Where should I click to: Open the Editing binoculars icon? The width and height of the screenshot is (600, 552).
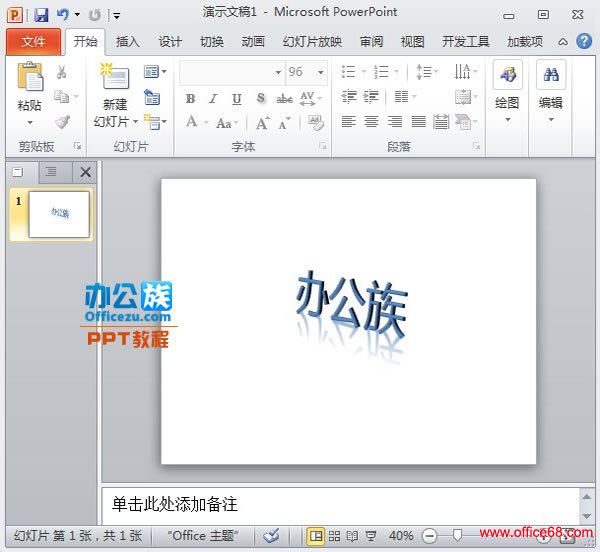[x=551, y=74]
